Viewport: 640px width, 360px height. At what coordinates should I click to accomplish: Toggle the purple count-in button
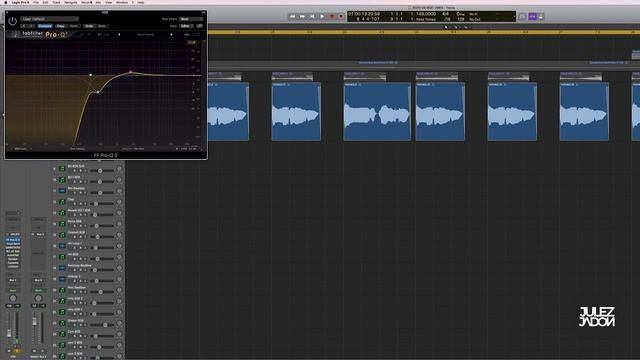[x=532, y=16]
